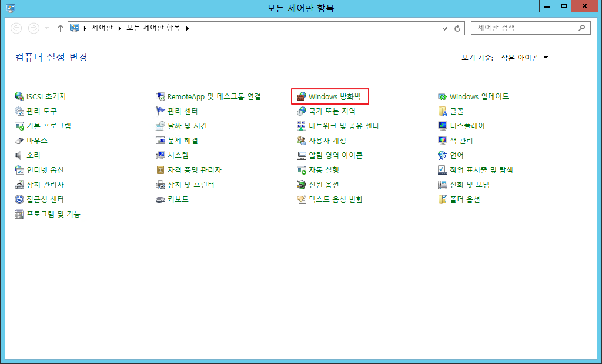Click the Windows 업데이트 icon
Viewport: 602px width, 364px height.
[443, 96]
